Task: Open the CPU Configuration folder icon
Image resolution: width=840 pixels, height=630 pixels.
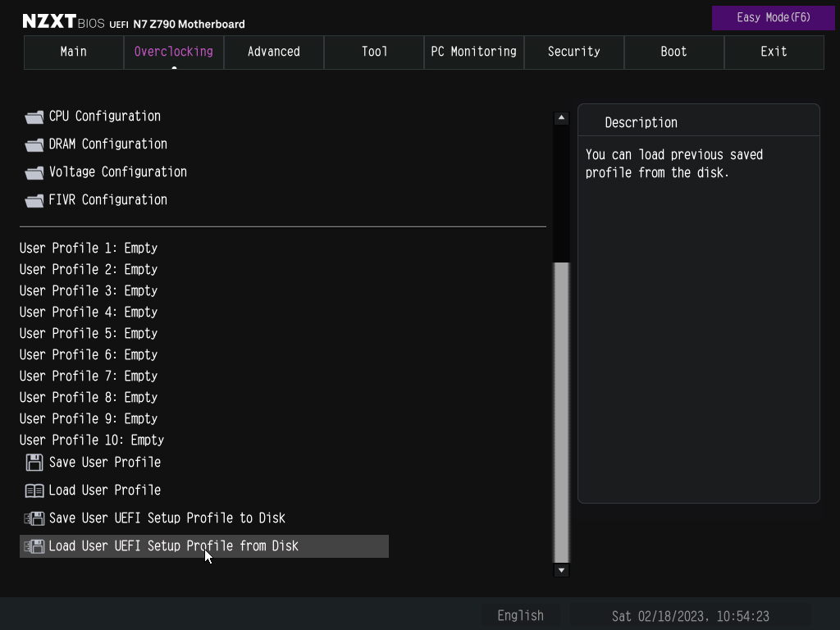Action: click(34, 117)
